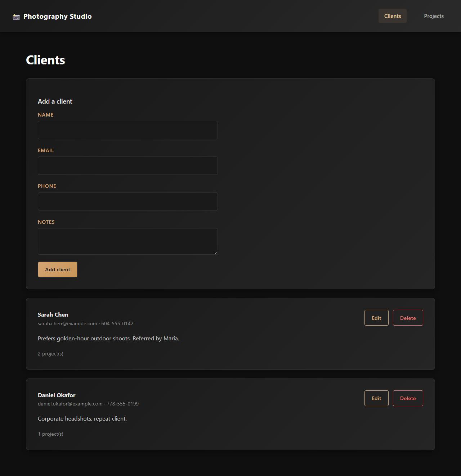Open the Projects tab
Screen dimensions: 461x476
pos(434,16)
